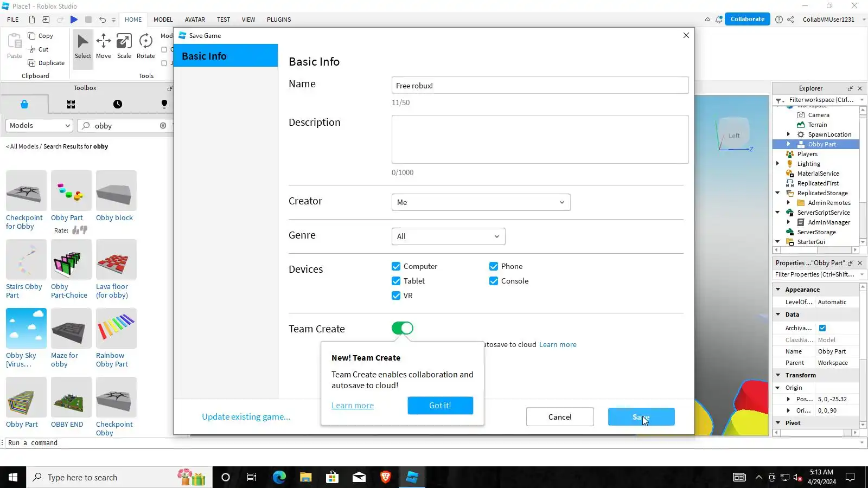Switch to the TEST ribbon tab
The image size is (868, 488).
pyautogui.click(x=224, y=20)
